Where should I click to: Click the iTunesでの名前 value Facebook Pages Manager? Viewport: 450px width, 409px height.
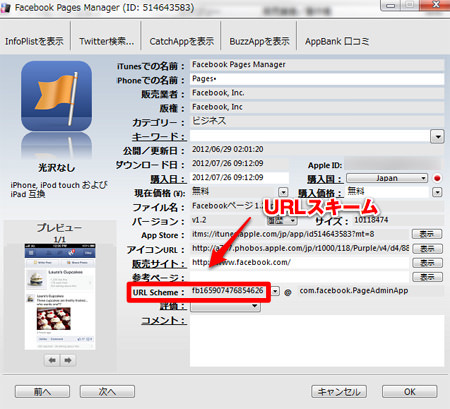point(239,65)
